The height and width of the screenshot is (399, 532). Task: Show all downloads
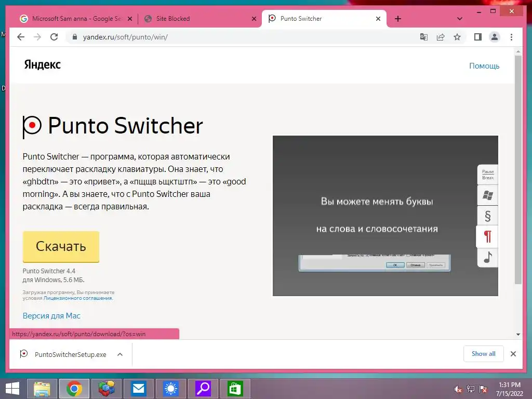point(484,354)
